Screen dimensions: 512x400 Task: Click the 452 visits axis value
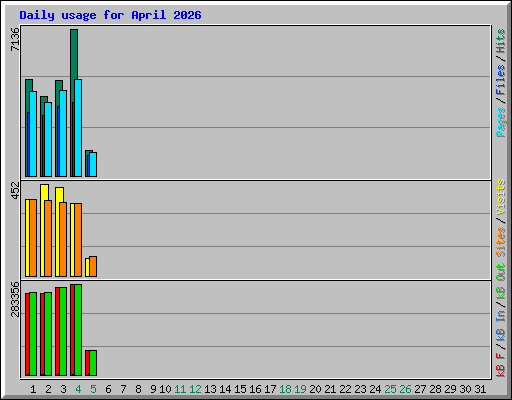15,191
